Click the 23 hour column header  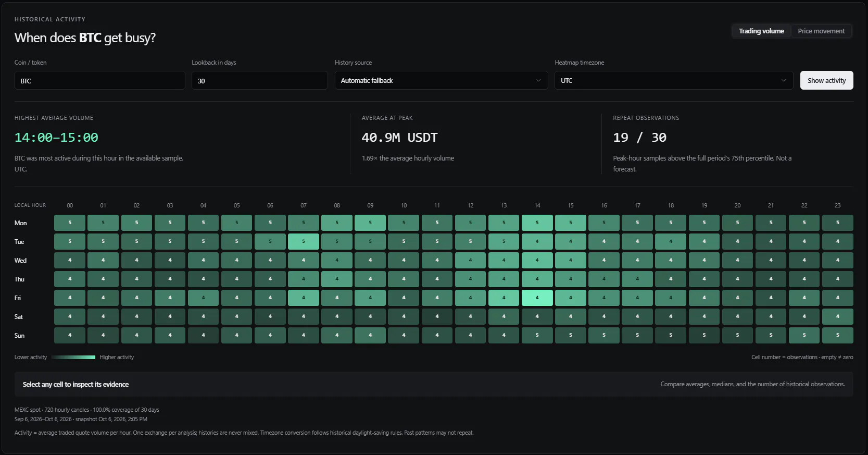coord(837,205)
